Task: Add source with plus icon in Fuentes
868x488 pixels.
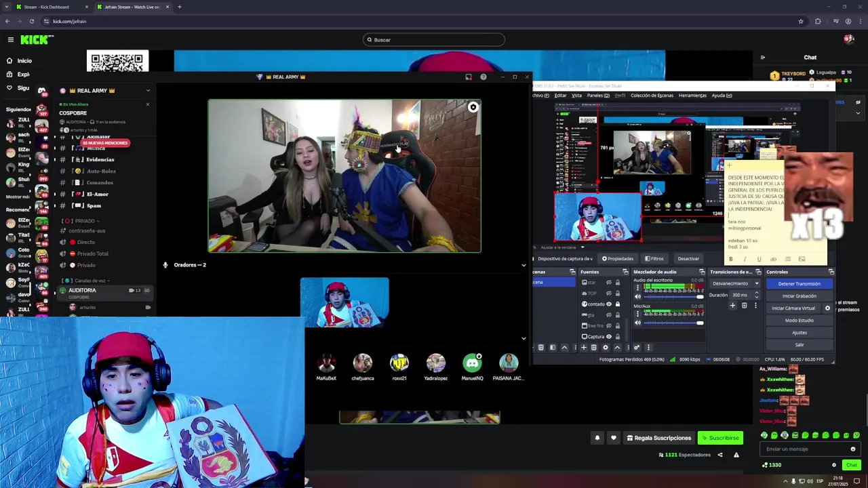Action: coord(583,348)
